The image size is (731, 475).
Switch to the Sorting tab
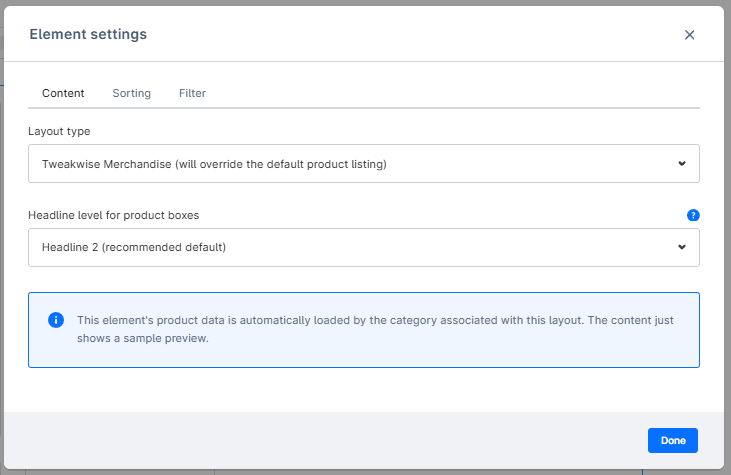point(131,93)
